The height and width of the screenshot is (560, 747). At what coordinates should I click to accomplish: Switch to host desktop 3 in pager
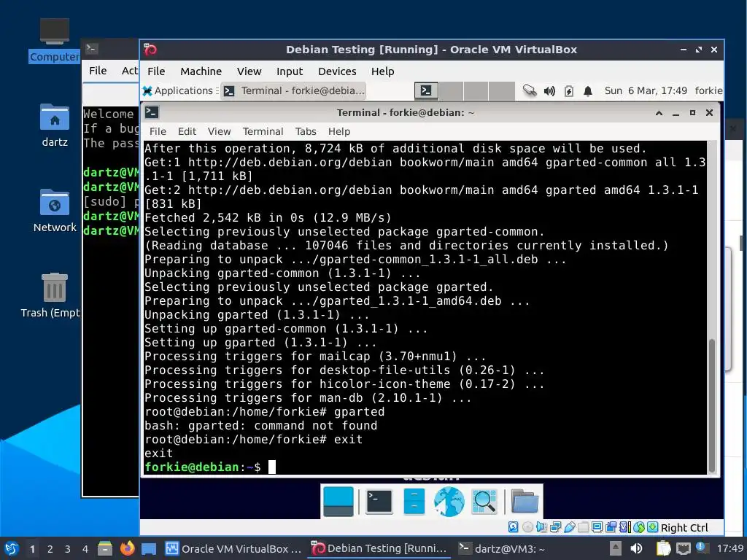click(68, 549)
